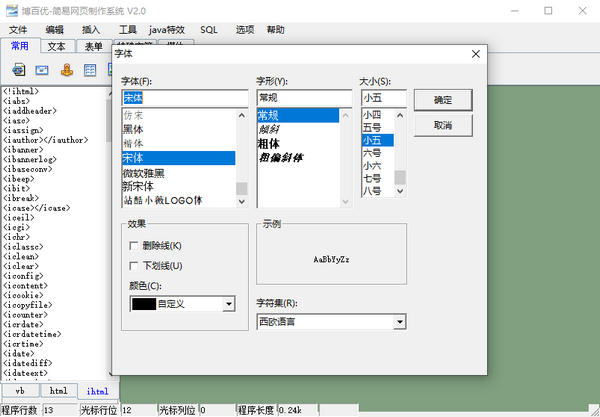
Task: Click the hyperlink page icon in toolbar
Action: click(19, 69)
